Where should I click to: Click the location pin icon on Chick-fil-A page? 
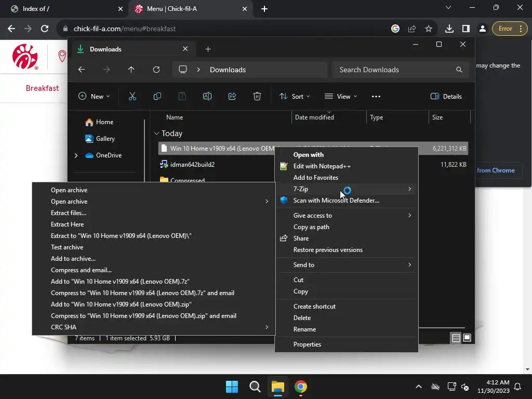tap(62, 56)
